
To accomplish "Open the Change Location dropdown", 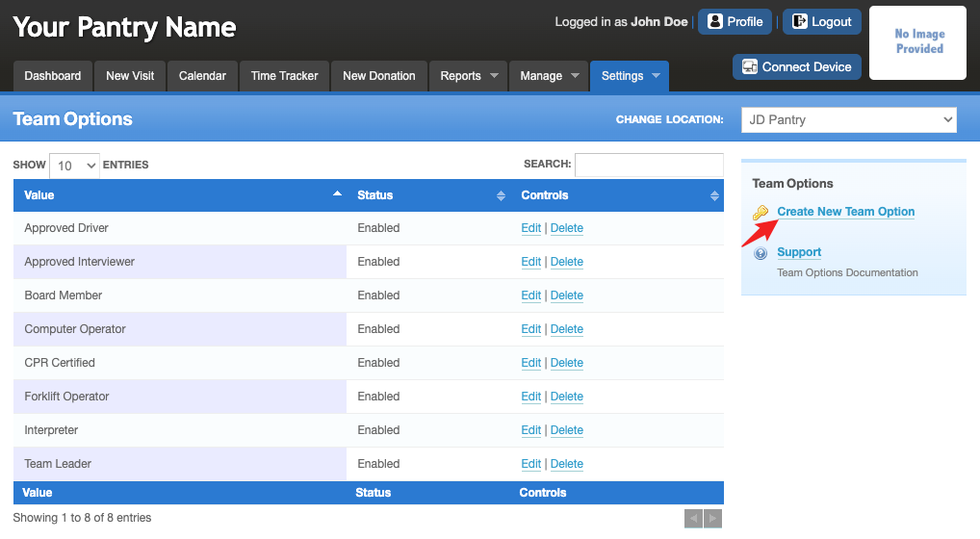I will [x=849, y=120].
